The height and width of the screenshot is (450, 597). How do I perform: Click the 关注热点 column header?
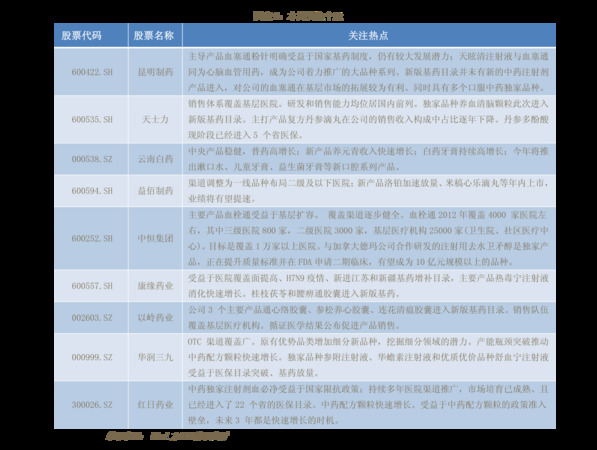(x=368, y=35)
